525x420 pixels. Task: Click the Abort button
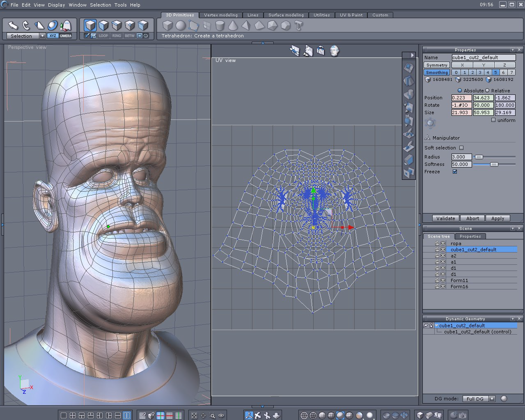[472, 218]
